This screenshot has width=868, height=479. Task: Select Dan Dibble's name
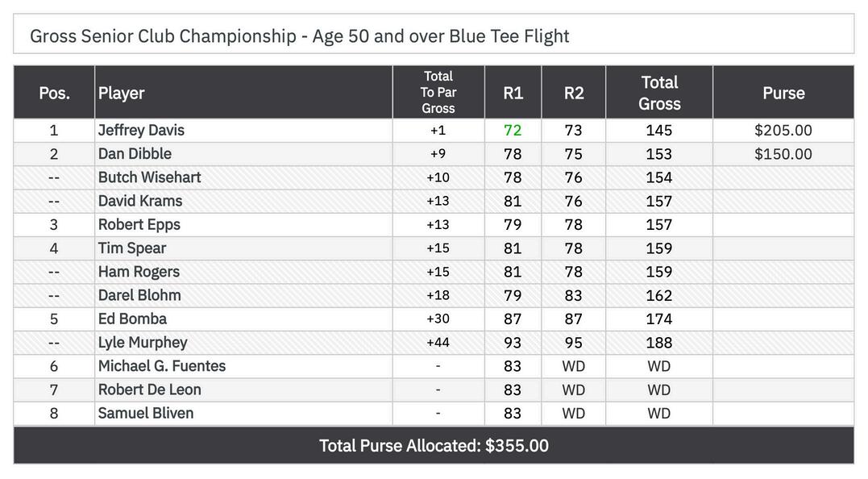(x=135, y=153)
